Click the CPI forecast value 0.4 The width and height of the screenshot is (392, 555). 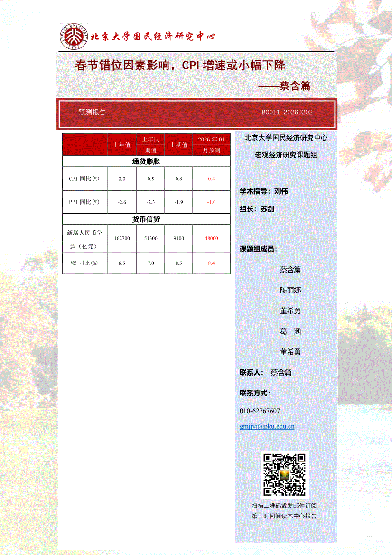point(211,179)
